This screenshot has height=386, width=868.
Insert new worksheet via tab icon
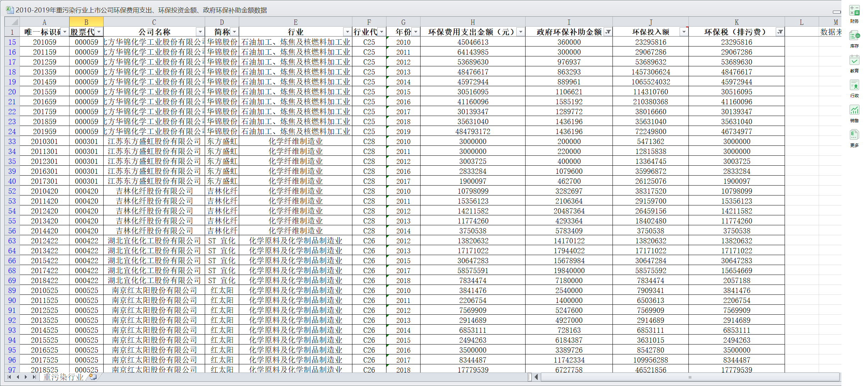point(93,377)
